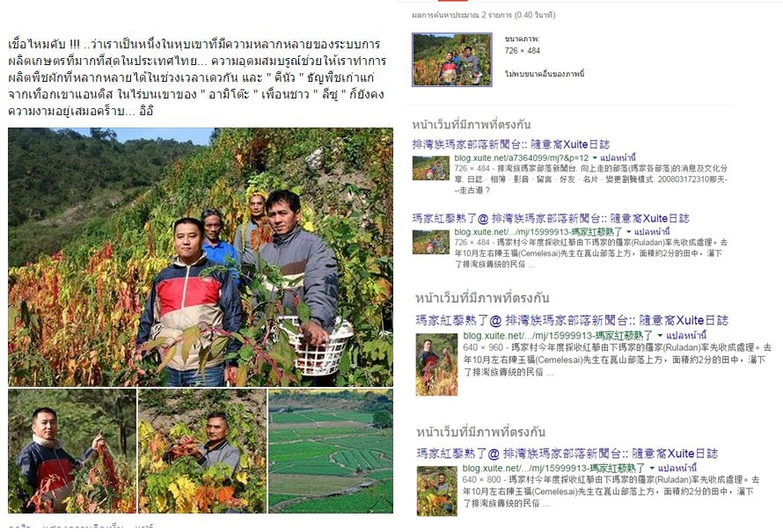
Task: Click แปลหน้านี้ translate link of first result
Action: [x=618, y=158]
